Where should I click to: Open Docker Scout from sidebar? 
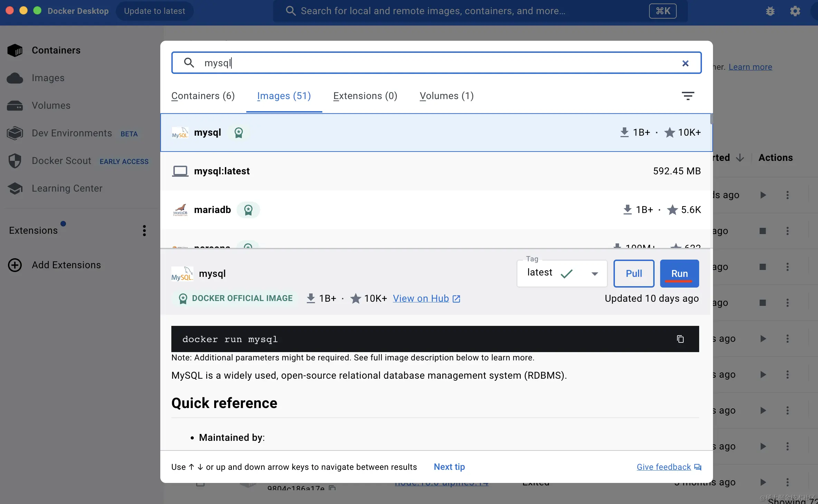[x=61, y=161]
